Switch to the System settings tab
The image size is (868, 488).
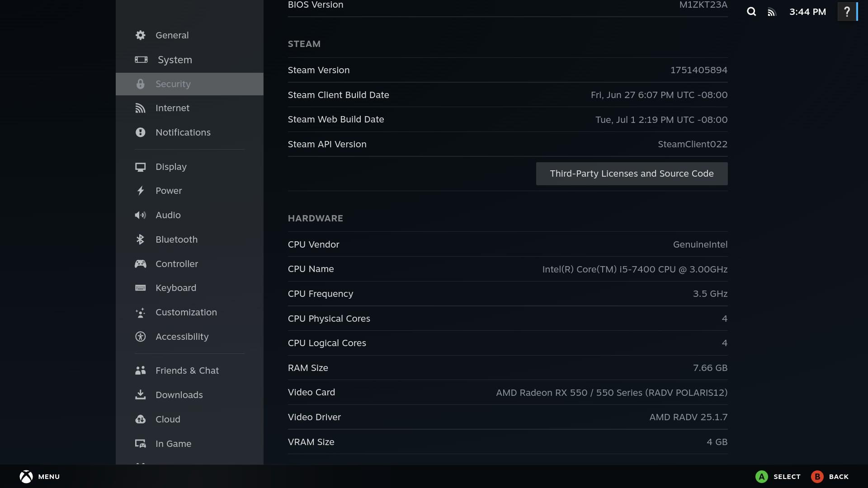tap(189, 60)
